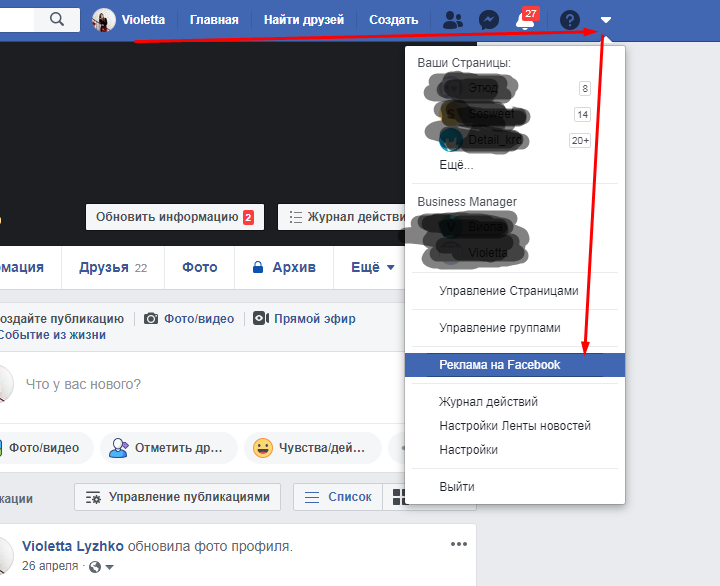The image size is (720, 586).
Task: Open Архив tab
Action: [x=284, y=267]
